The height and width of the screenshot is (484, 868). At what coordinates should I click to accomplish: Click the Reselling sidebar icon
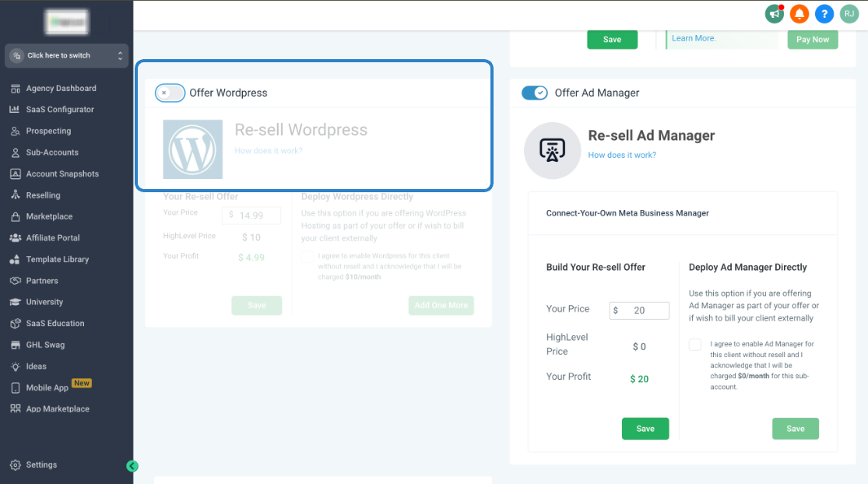point(16,195)
